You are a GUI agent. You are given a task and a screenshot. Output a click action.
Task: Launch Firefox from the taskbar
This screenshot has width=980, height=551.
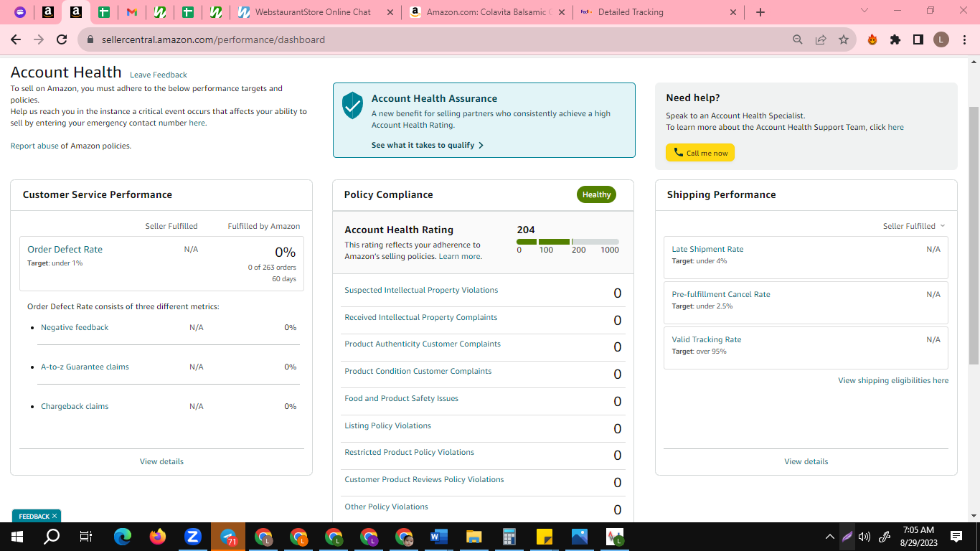pos(158,537)
